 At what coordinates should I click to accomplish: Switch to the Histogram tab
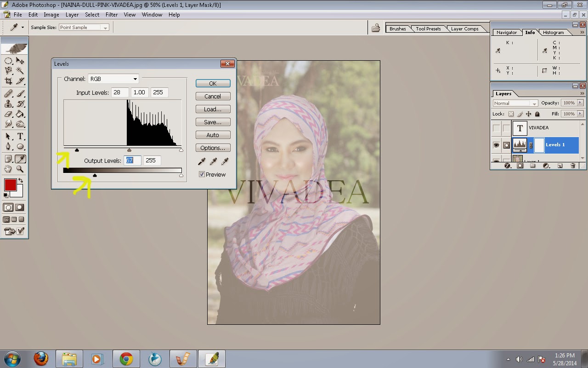coord(554,32)
